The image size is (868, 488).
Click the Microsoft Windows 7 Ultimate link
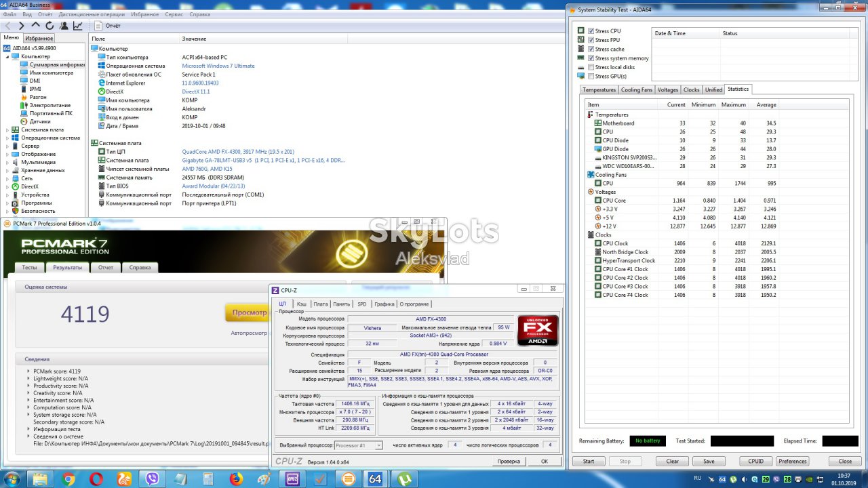[x=218, y=66]
